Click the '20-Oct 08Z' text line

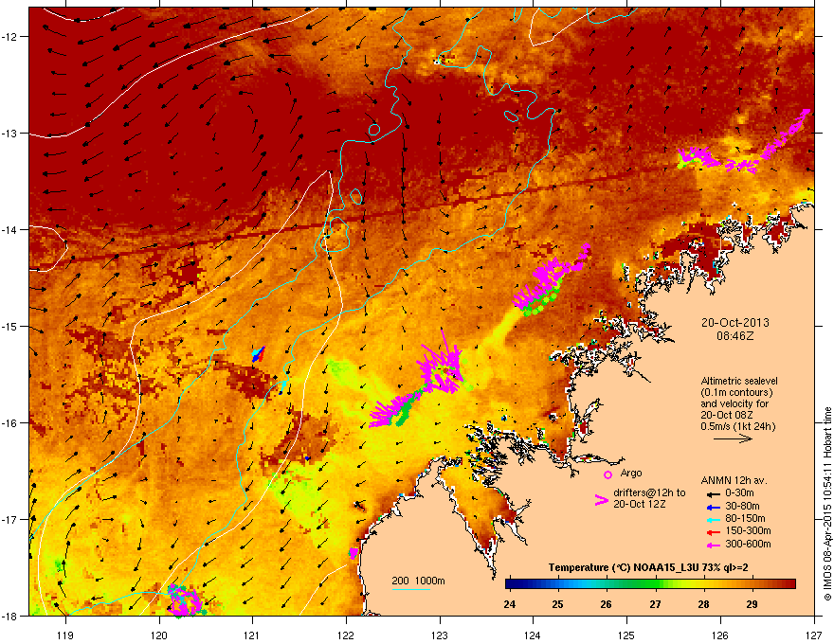pos(727,415)
